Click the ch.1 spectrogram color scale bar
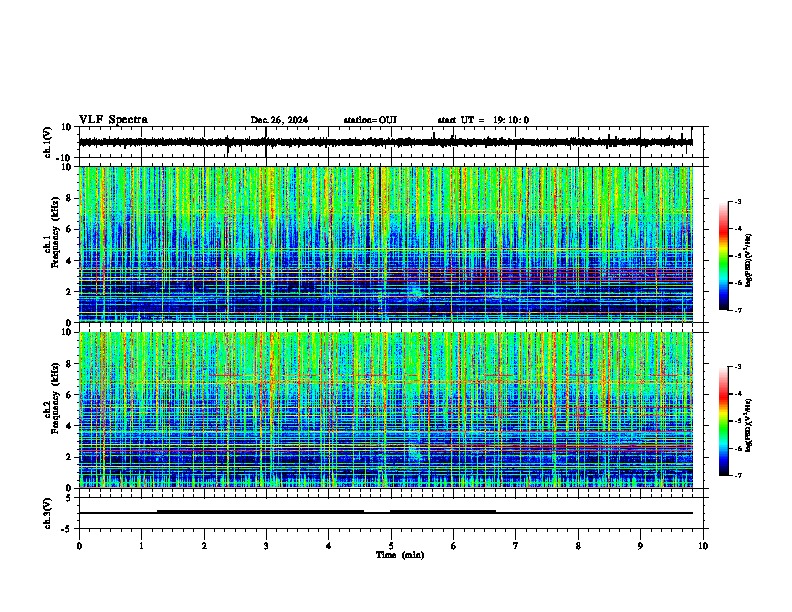 point(724,256)
